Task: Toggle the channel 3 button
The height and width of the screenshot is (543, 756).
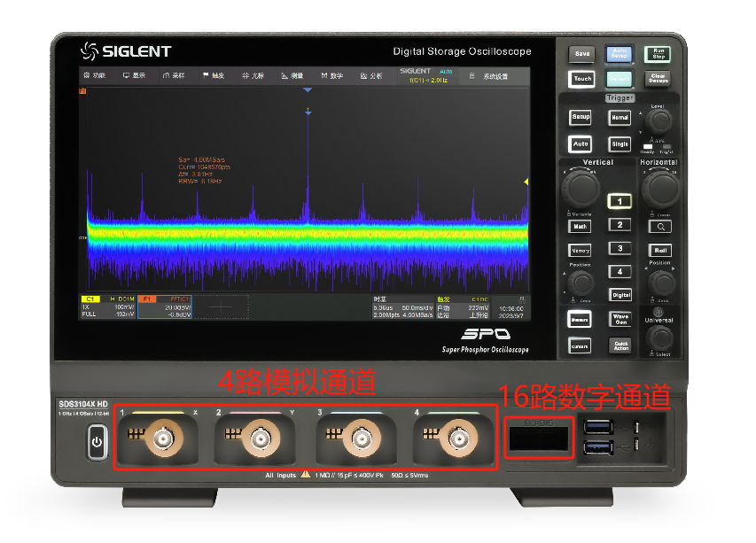Action: [620, 249]
